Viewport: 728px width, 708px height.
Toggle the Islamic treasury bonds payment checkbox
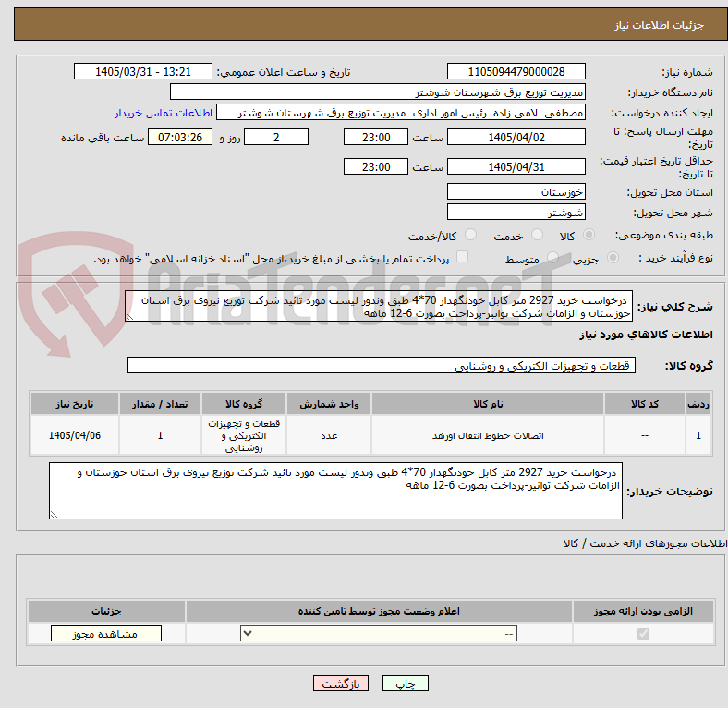click(x=463, y=257)
